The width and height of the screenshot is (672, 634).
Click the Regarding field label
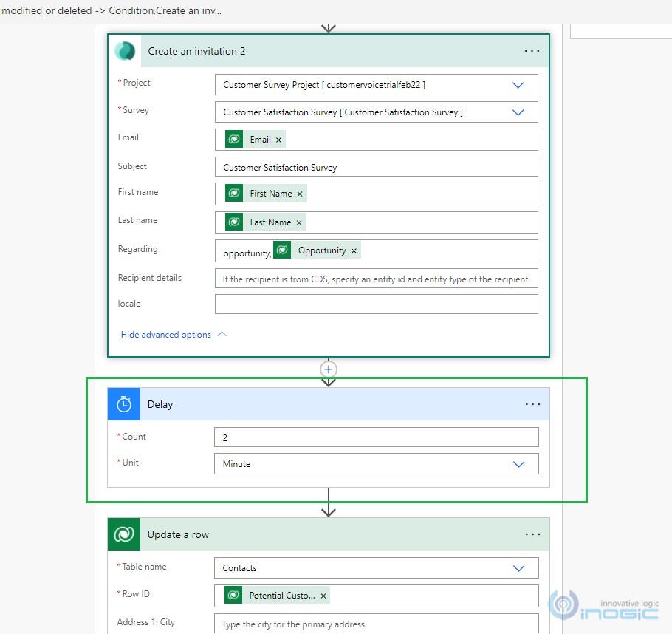tap(137, 249)
